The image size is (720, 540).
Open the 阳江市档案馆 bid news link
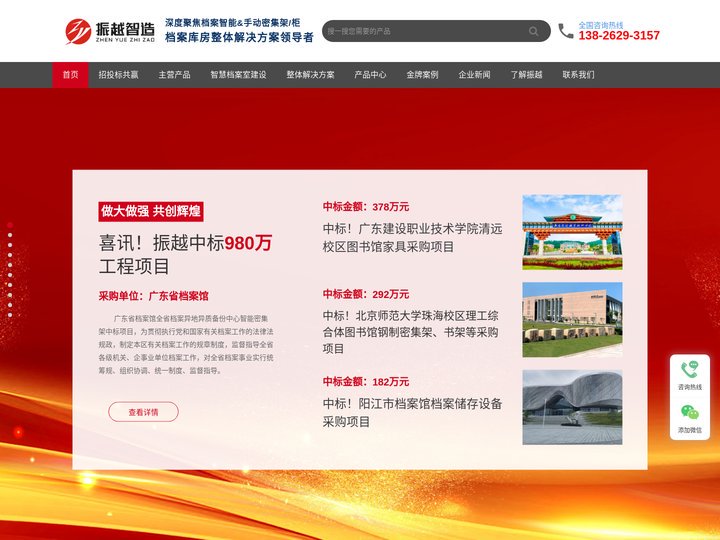pyautogui.click(x=412, y=412)
